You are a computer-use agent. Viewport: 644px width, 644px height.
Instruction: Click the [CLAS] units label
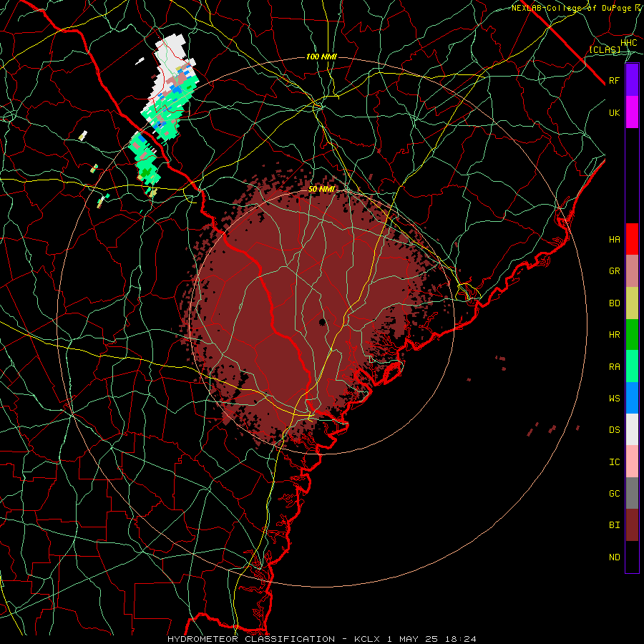[x=605, y=50]
